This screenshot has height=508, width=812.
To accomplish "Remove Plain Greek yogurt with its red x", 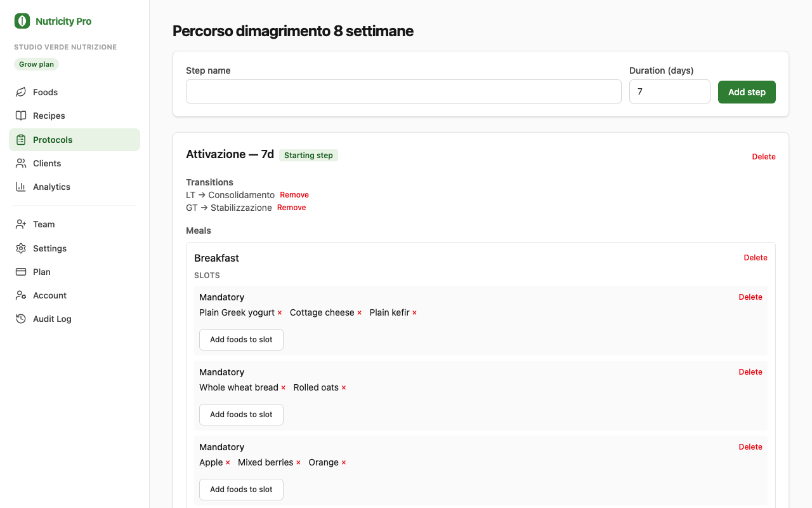I will (x=280, y=313).
